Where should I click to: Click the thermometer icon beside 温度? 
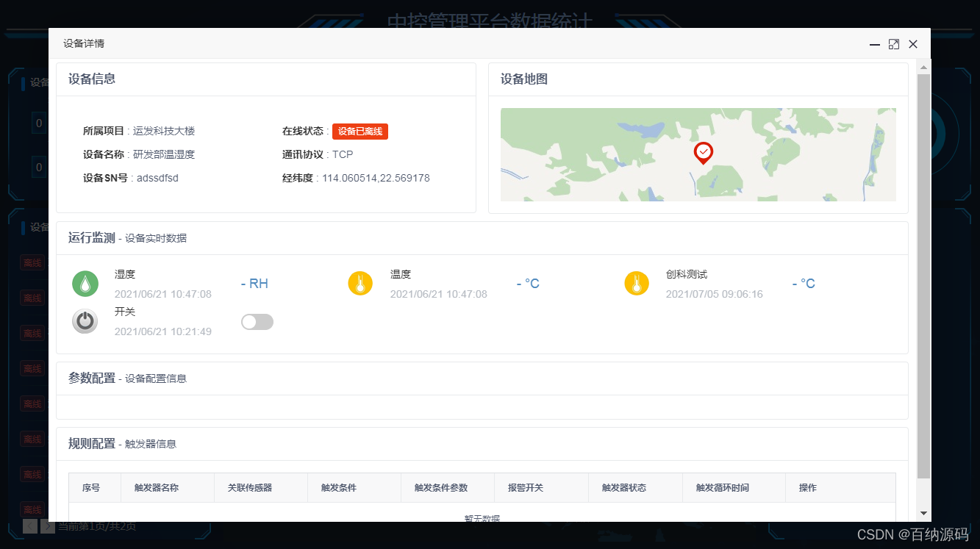point(360,283)
